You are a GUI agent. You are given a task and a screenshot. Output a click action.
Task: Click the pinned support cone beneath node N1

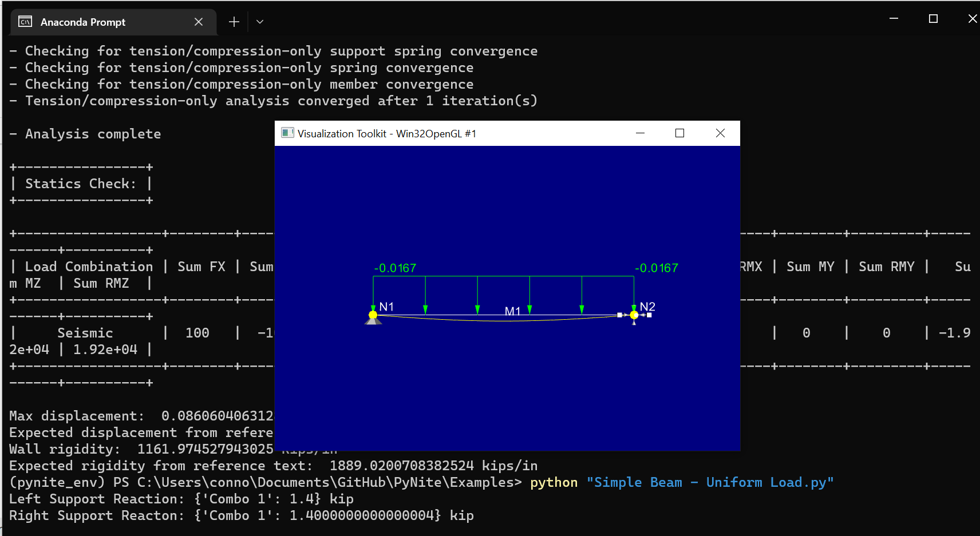373,323
